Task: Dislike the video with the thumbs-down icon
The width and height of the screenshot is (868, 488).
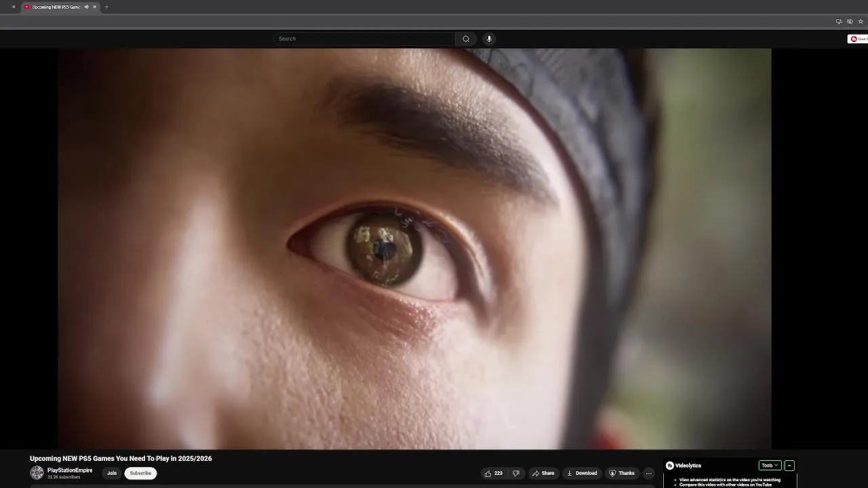Action: click(x=515, y=473)
